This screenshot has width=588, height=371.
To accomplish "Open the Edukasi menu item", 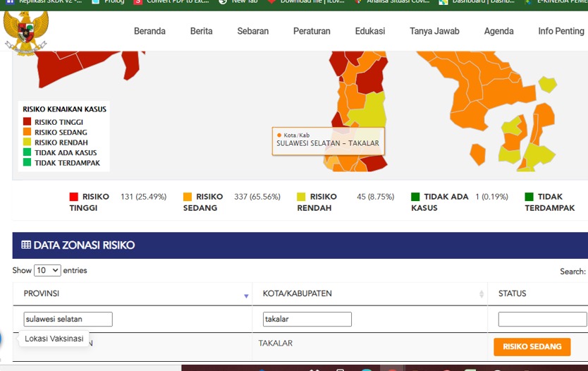I will tap(370, 31).
